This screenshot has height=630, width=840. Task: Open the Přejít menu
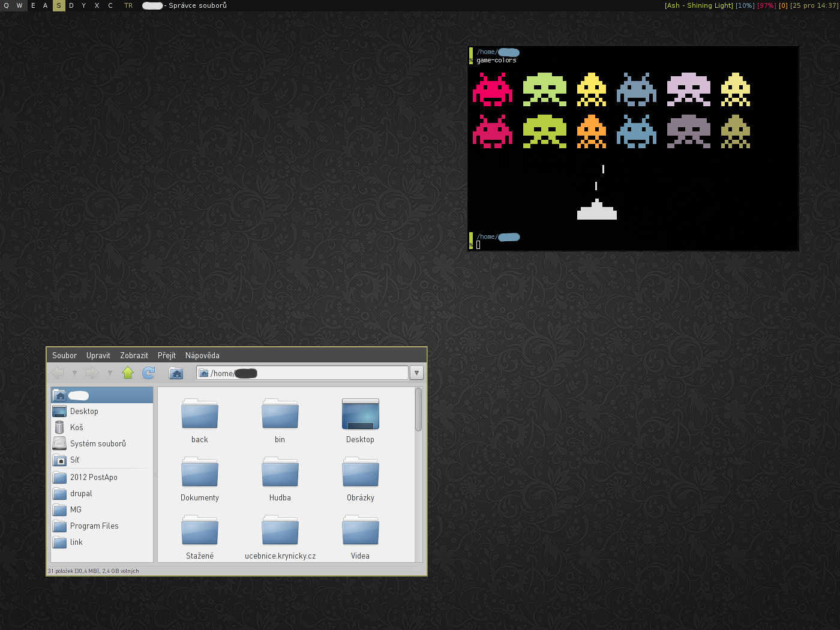coord(167,355)
